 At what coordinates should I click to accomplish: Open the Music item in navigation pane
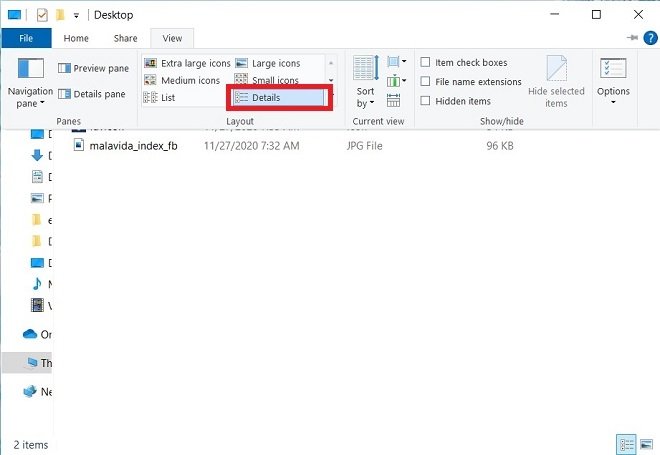pyautogui.click(x=41, y=284)
